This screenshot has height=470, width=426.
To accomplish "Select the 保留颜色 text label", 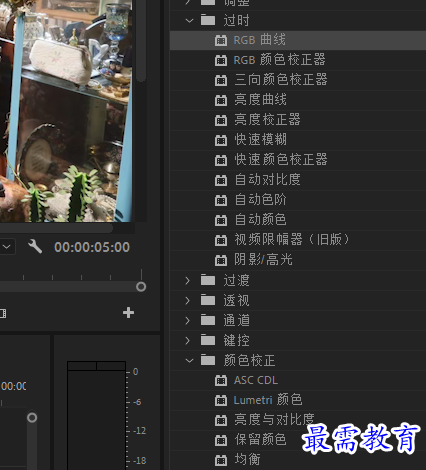I will [260, 440].
